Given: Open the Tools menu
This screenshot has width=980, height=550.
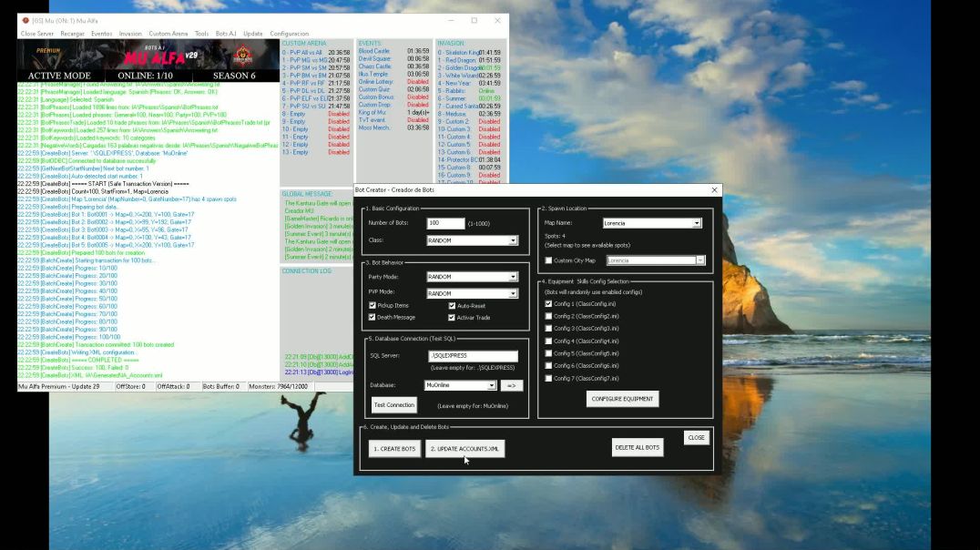Looking at the screenshot, I should coord(201,34).
